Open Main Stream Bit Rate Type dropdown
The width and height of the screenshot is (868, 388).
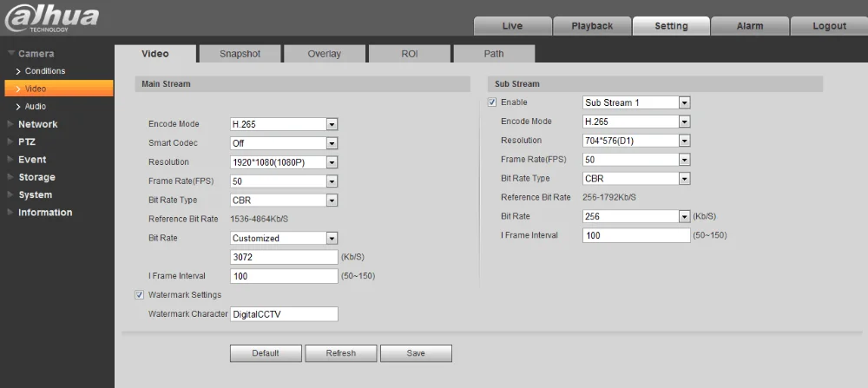[284, 201]
